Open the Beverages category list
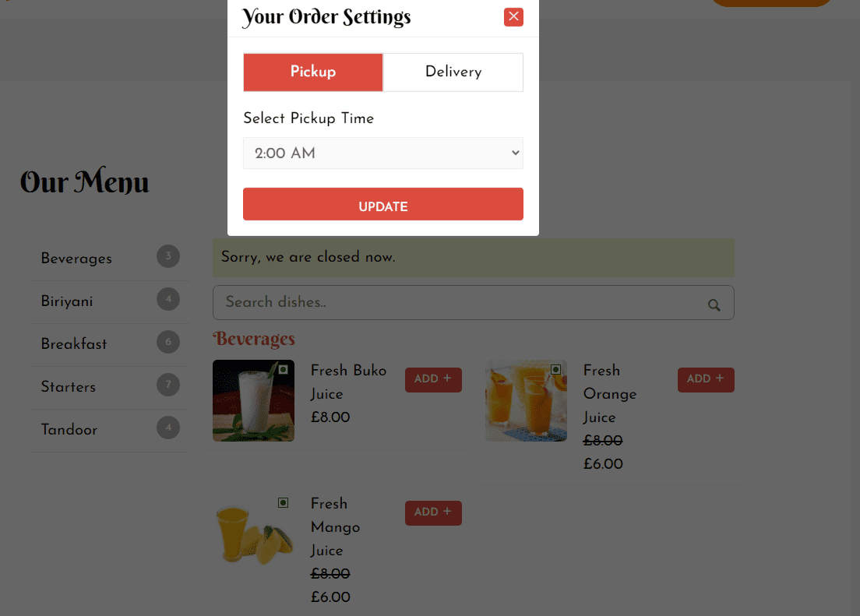Viewport: 860px width, 616px height. click(x=76, y=258)
